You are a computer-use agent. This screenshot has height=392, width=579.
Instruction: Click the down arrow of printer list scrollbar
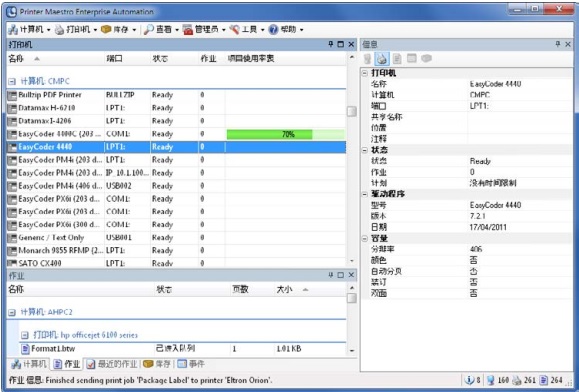(352, 261)
